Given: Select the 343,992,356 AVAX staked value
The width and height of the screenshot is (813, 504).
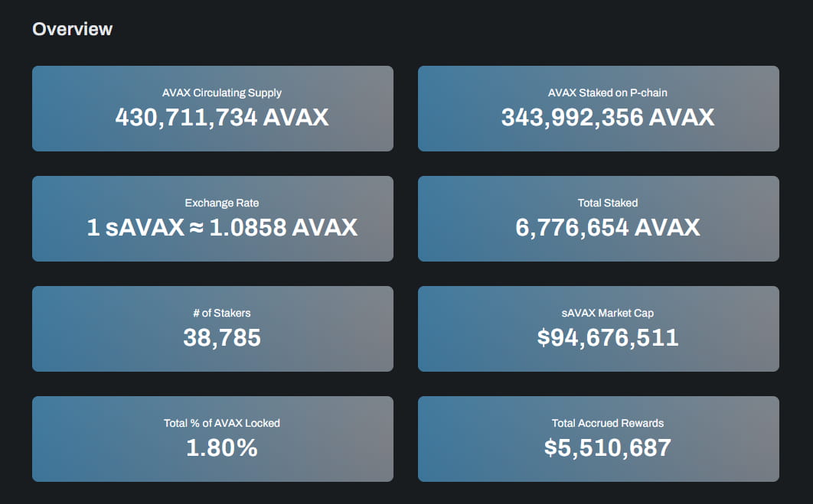Looking at the screenshot, I should coord(606,118).
